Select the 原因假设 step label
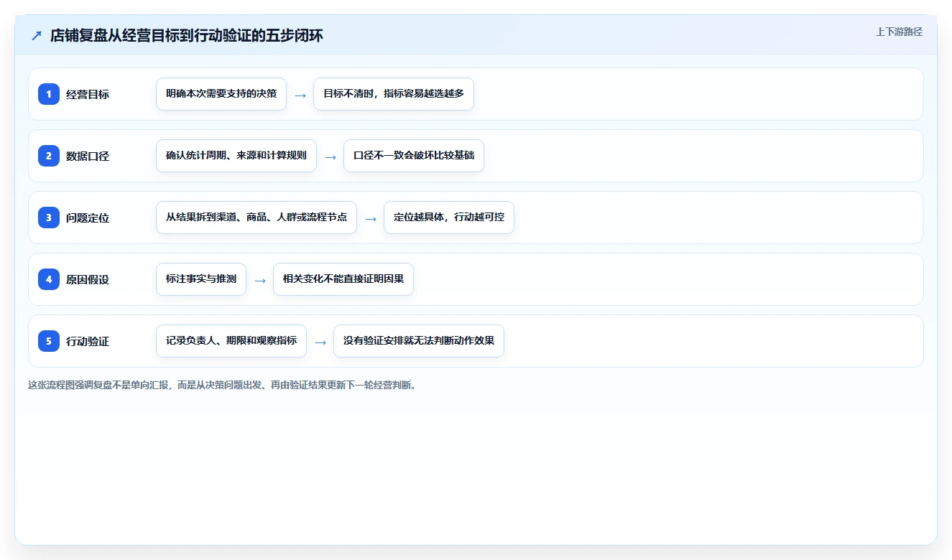This screenshot has width=952, height=560. [88, 279]
